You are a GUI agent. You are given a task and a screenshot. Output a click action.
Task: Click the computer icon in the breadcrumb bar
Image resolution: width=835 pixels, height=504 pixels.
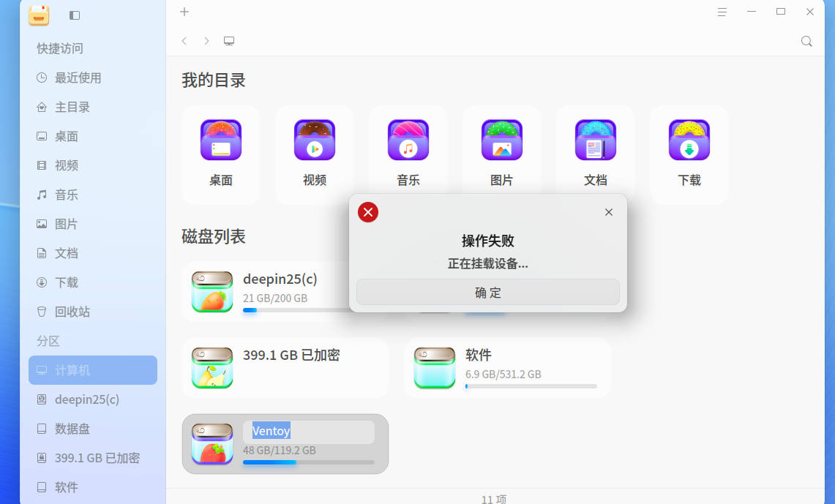[x=228, y=41]
